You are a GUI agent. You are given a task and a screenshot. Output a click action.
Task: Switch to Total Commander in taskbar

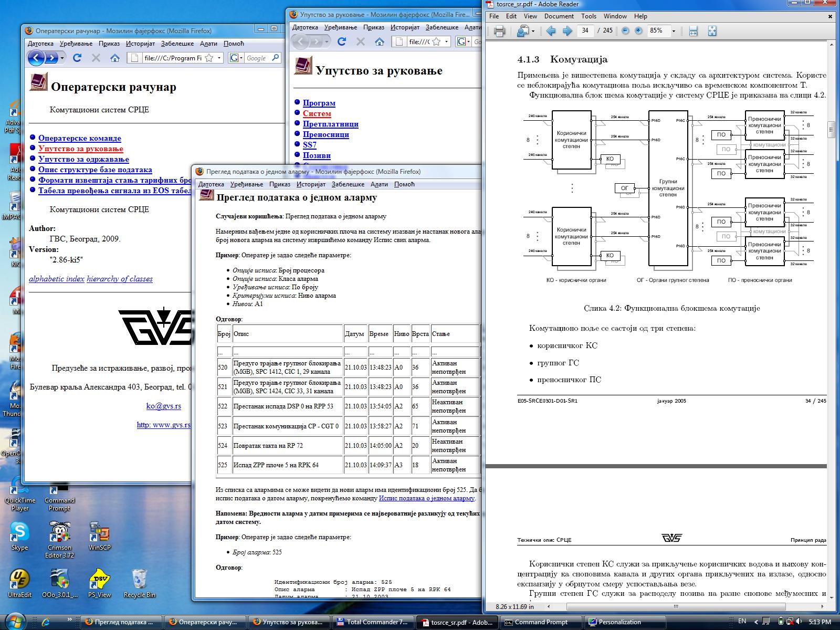[x=373, y=622]
